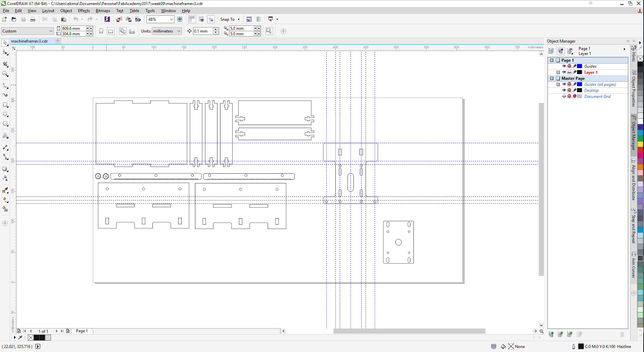Viewport: 644px width, 352px height.
Task: Toggle editing lock on Layer 1
Action: pos(575,72)
